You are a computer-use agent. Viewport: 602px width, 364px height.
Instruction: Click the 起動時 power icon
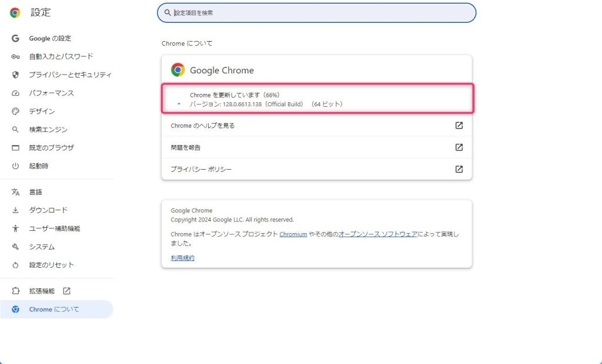[x=16, y=166]
